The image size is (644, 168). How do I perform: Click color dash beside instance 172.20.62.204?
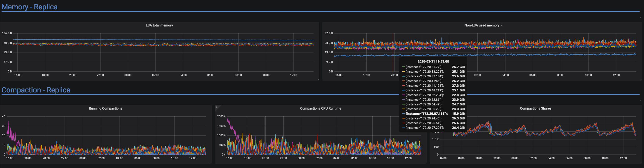(403, 95)
